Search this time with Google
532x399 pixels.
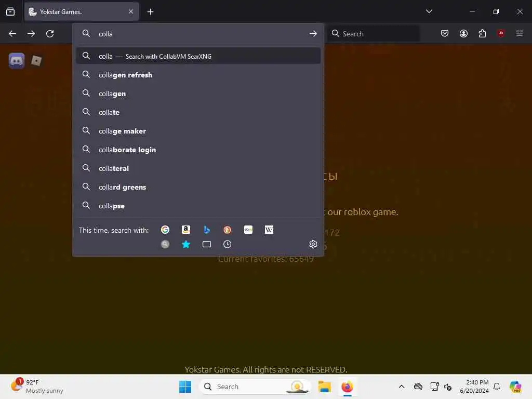coord(165,230)
